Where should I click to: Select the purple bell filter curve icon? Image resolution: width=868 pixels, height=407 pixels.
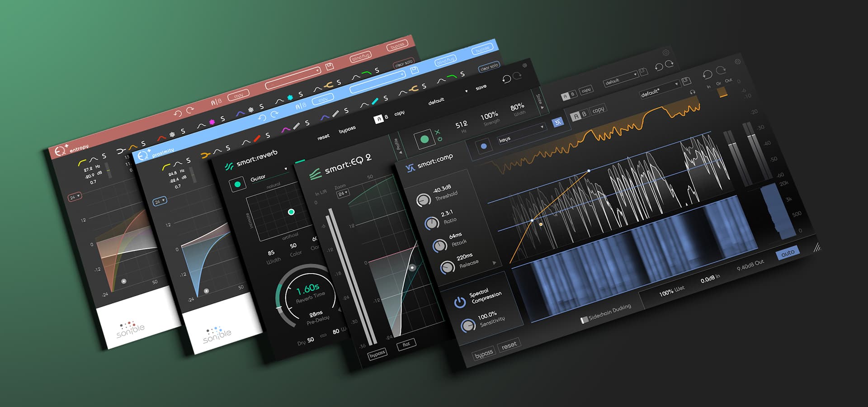coord(324,118)
